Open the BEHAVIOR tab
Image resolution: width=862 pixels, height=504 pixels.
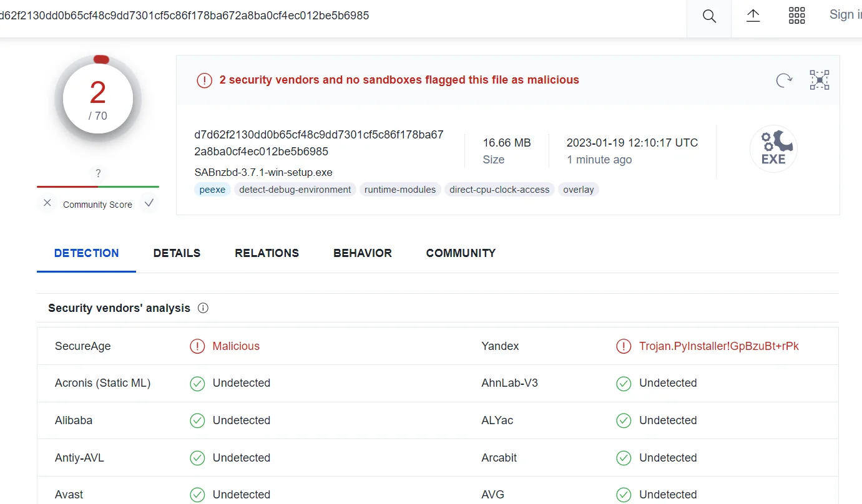pos(363,253)
